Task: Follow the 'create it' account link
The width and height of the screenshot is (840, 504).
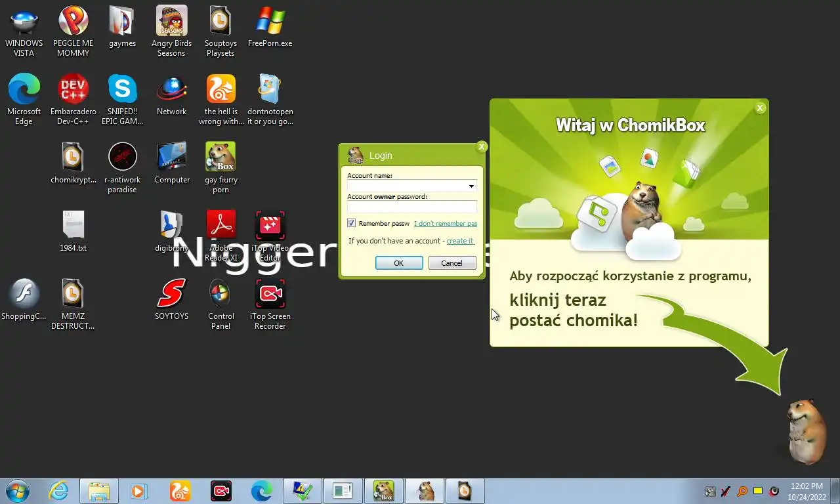Action: tap(460, 241)
